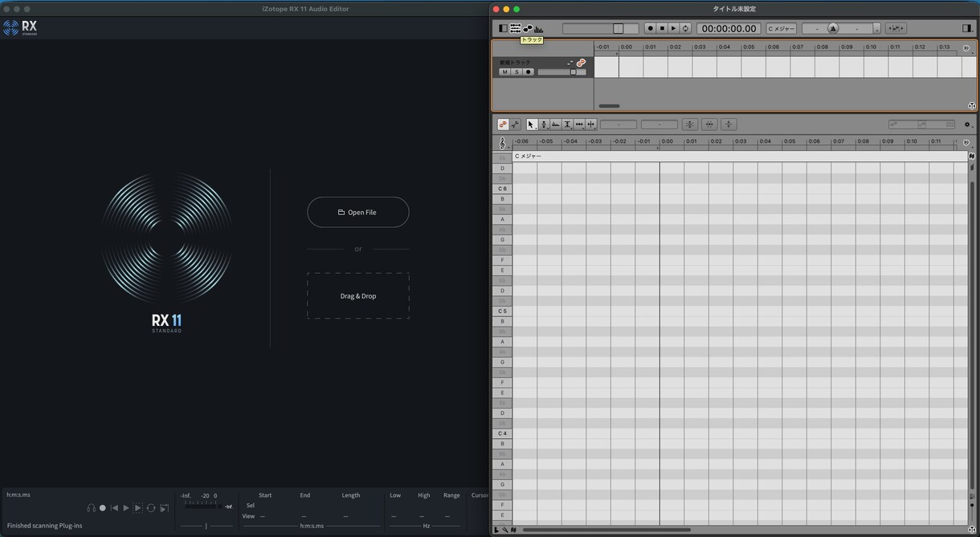Show sound editor icon in Melodyne
Screen dimensions: 980x537
(538, 28)
